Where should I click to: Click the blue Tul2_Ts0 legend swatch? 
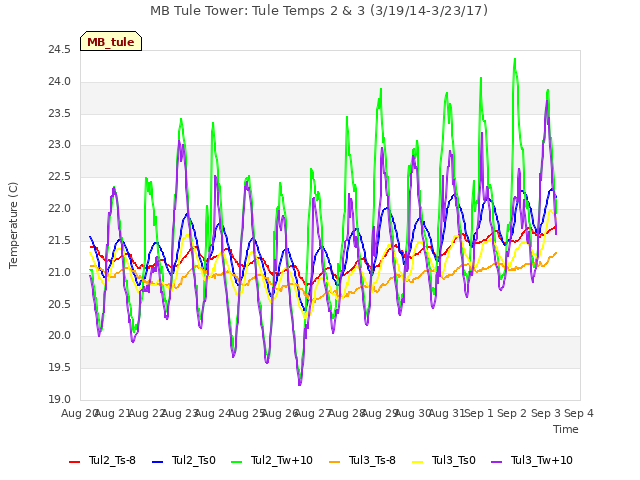(x=158, y=462)
